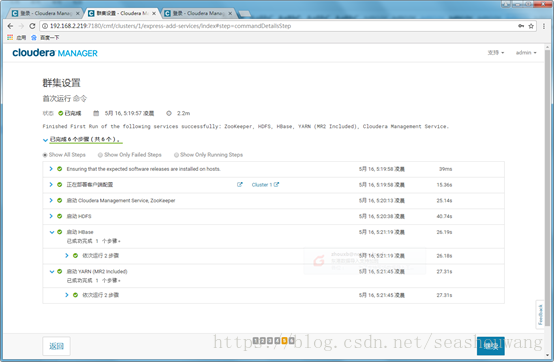Click wizard step indicator 1
The width and height of the screenshot is (554, 362).
pos(255,341)
